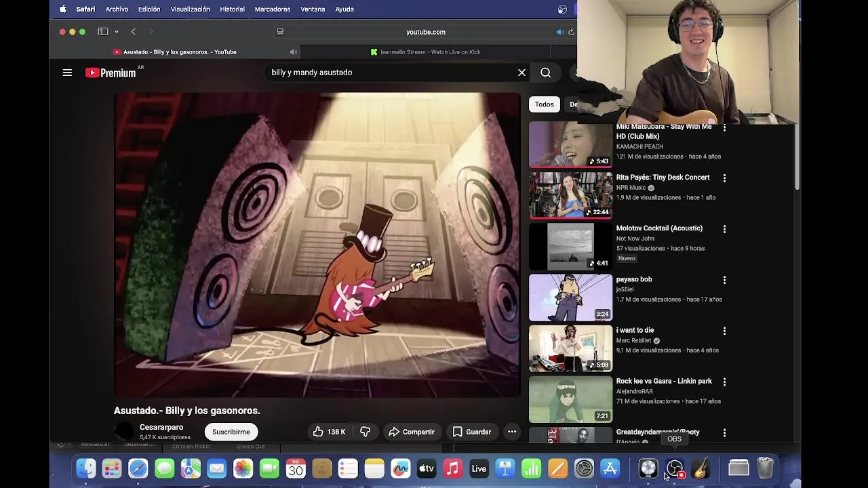Mute the YouTube tab speaker icon
The image size is (868, 488).
pos(294,52)
